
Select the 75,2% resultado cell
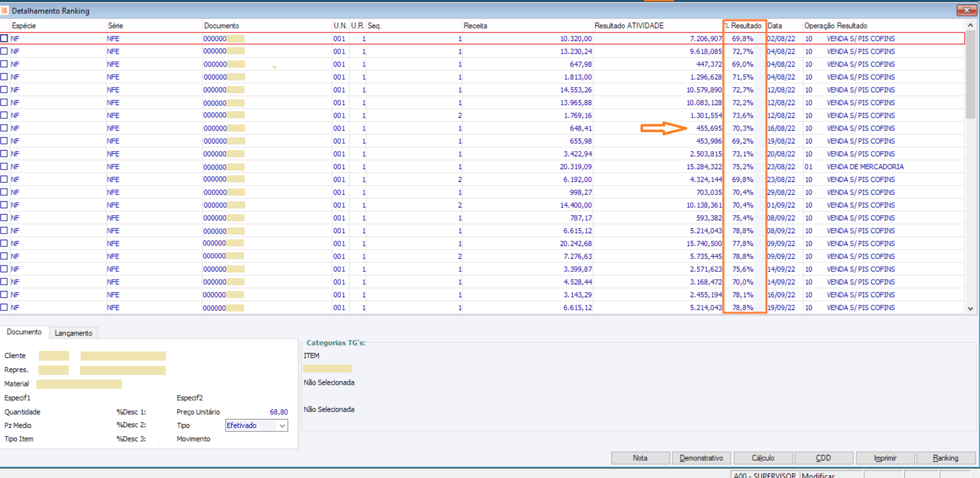click(x=743, y=167)
